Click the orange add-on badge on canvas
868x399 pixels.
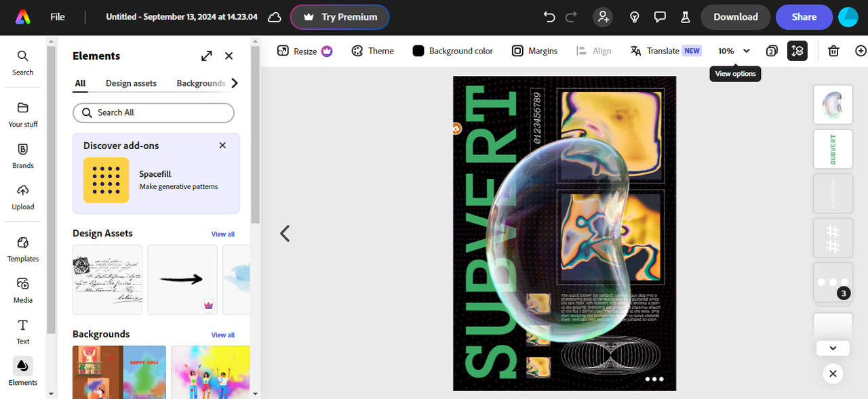click(456, 128)
